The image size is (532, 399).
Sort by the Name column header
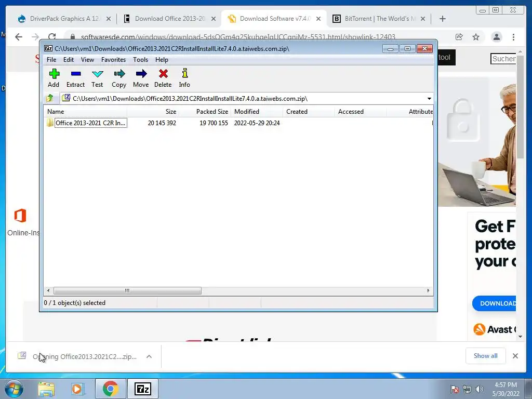coord(86,112)
